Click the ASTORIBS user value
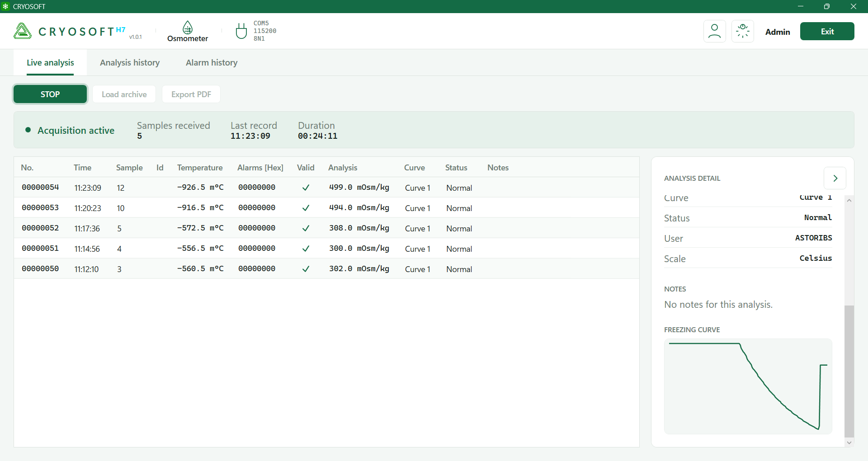868x461 pixels. coord(813,238)
